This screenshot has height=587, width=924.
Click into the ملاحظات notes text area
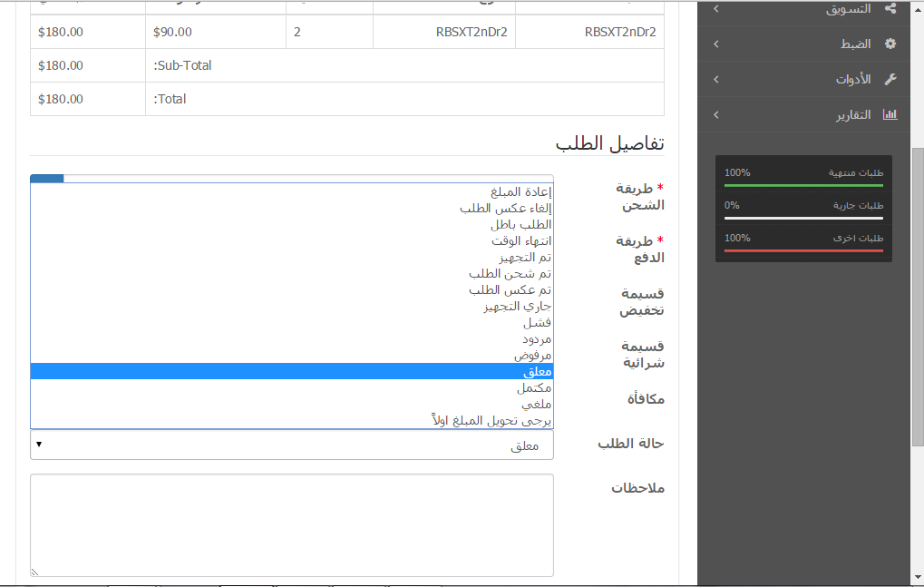[292, 525]
